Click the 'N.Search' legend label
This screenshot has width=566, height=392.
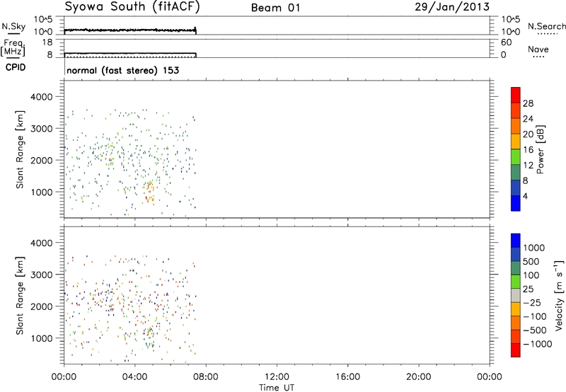(x=546, y=26)
